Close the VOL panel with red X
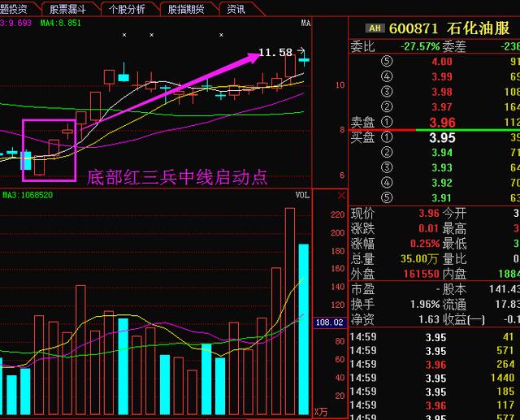This screenshot has height=420, width=520. [x=341, y=195]
